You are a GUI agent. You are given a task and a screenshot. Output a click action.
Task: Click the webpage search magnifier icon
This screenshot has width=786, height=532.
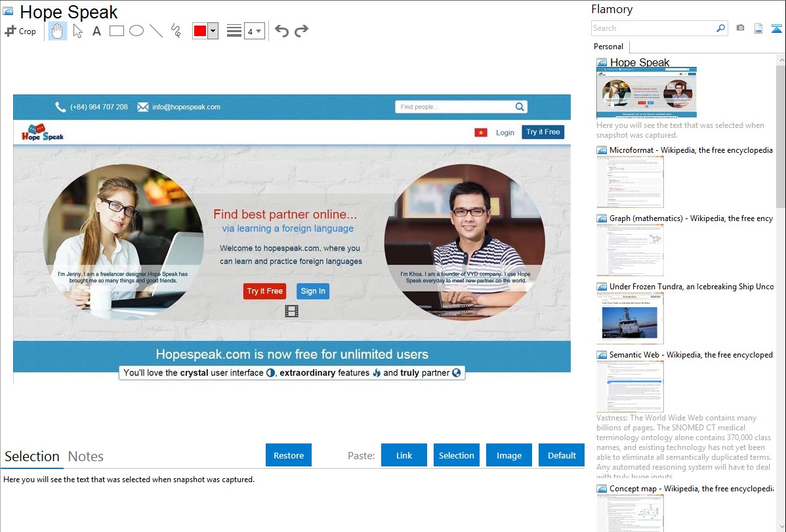(x=520, y=107)
